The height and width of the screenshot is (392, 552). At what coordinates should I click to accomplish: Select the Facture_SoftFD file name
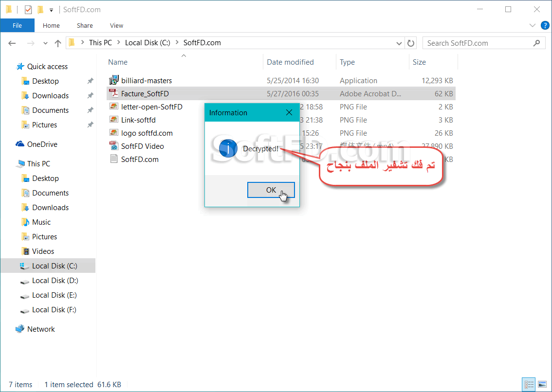coord(145,93)
